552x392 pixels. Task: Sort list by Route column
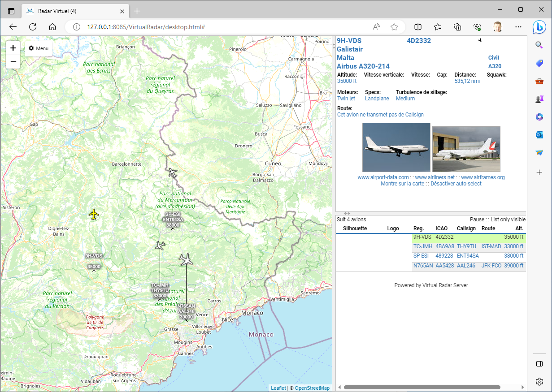[x=488, y=228]
